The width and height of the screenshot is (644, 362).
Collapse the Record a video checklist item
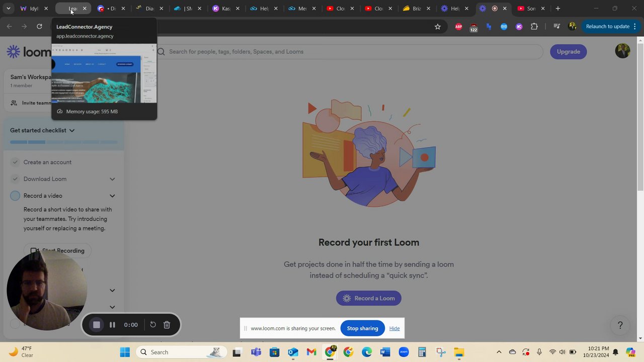coord(112,196)
